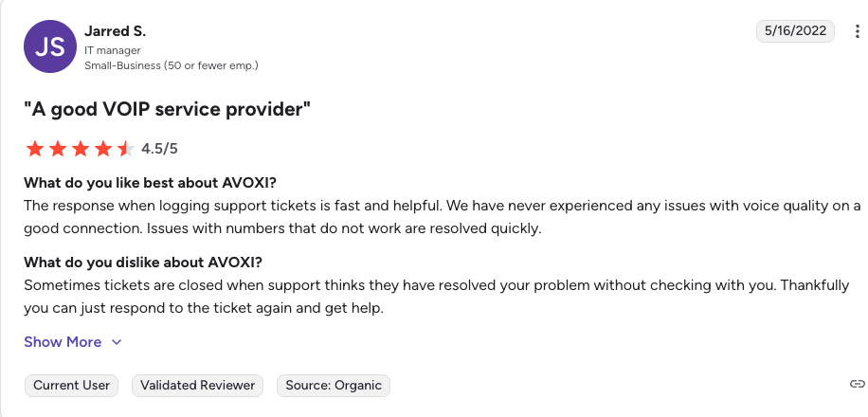Click the fourth red star
Image resolution: width=868 pixels, height=417 pixels.
[x=103, y=149]
